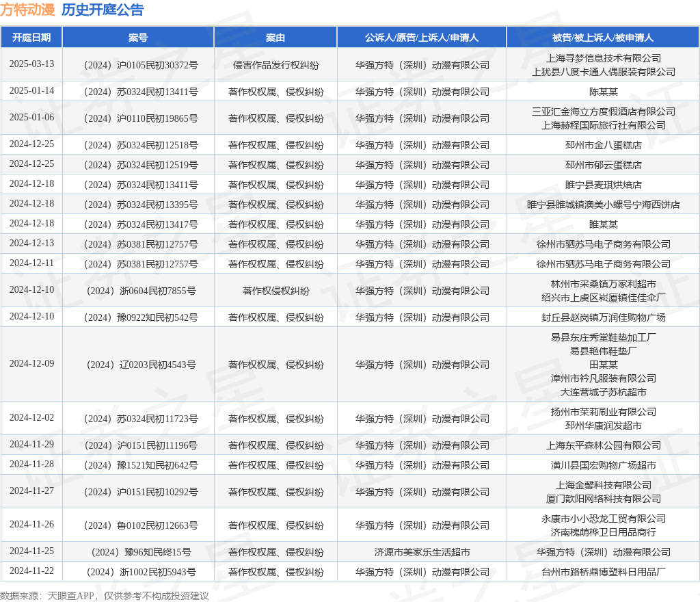700x602 pixels.
Task: Click defendant 大连营城子苏杭超市
Action: click(x=604, y=393)
